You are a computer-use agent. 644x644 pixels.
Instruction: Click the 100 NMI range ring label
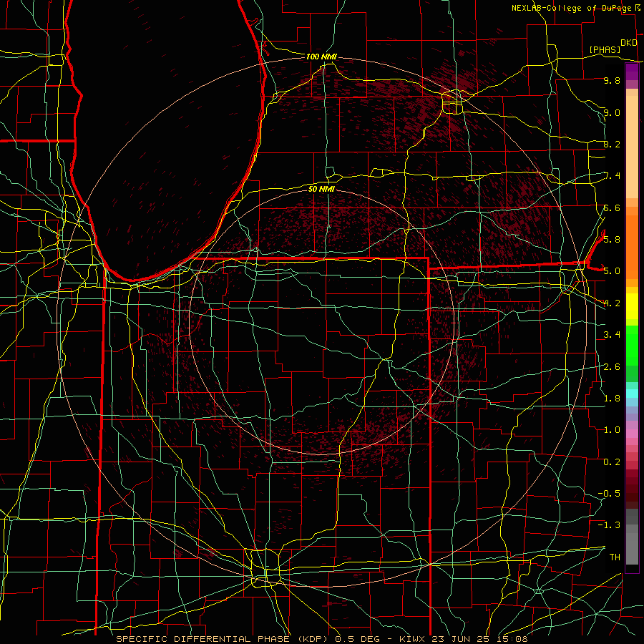[321, 57]
